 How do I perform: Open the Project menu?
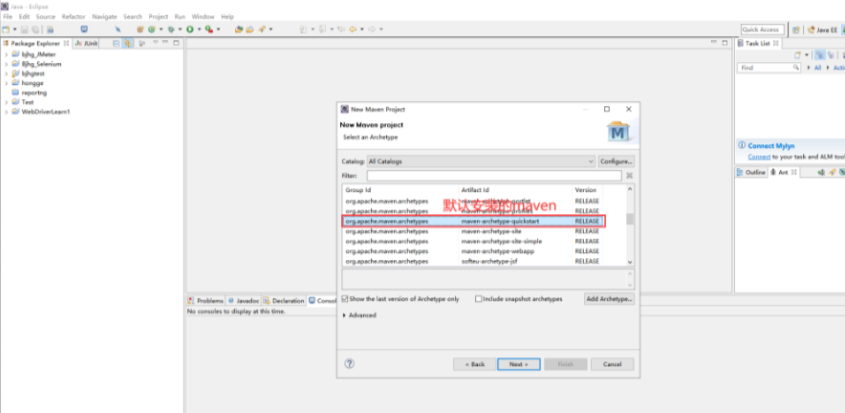[x=158, y=17]
